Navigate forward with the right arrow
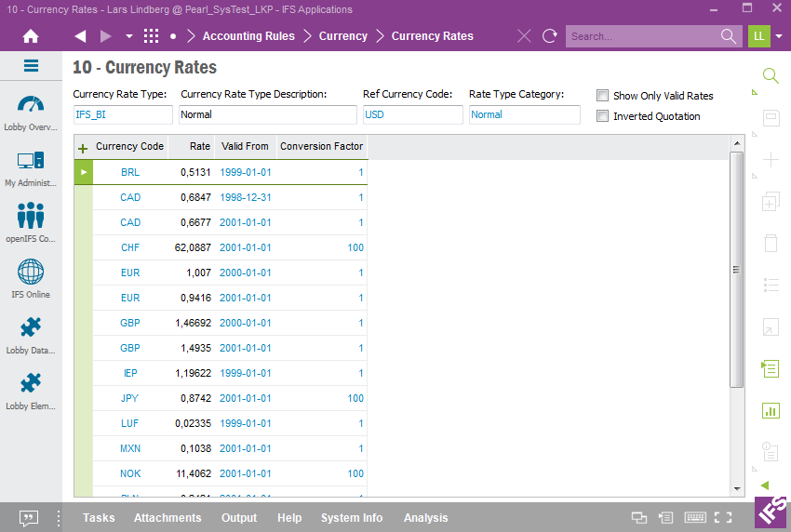This screenshot has width=791, height=532. coord(105,36)
